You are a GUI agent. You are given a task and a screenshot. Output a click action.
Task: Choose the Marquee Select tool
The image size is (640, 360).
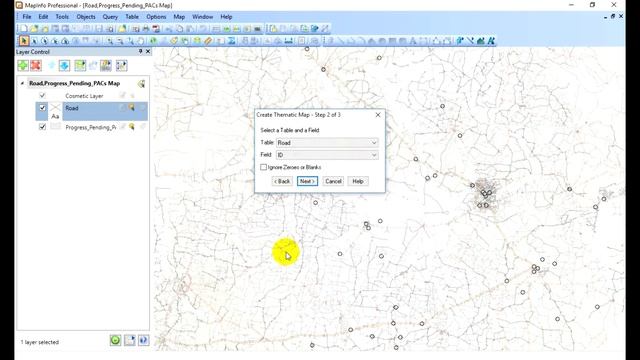tap(34, 41)
